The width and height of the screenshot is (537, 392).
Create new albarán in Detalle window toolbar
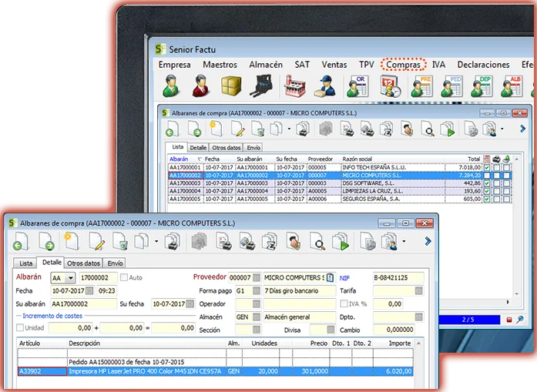[72, 241]
